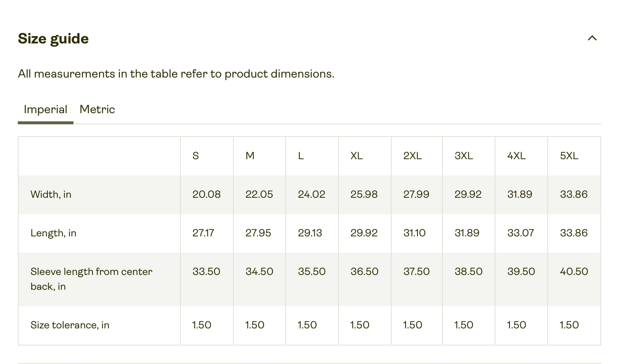The image size is (619, 364).
Task: Click the 27.95 length cell for M
Action: [258, 233]
